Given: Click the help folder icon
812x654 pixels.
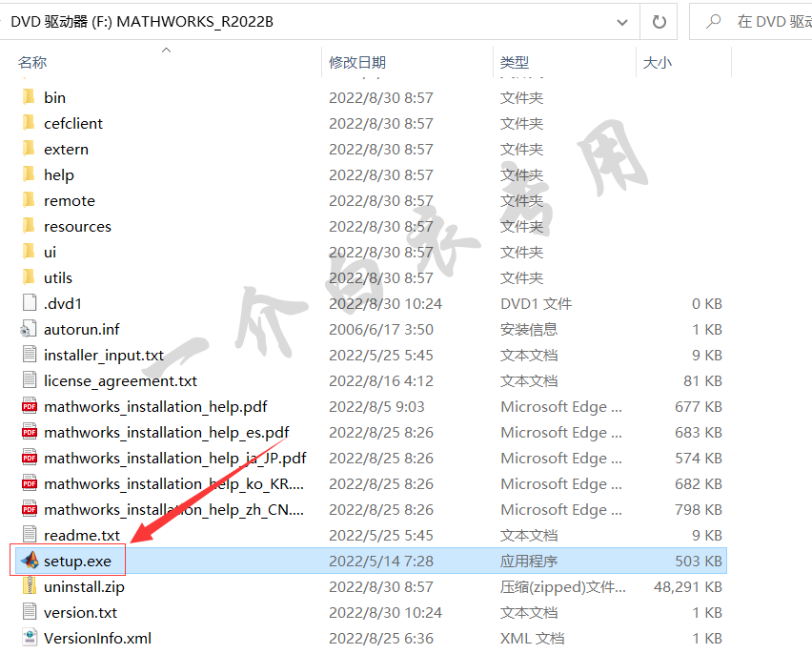Looking at the screenshot, I should tap(29, 174).
